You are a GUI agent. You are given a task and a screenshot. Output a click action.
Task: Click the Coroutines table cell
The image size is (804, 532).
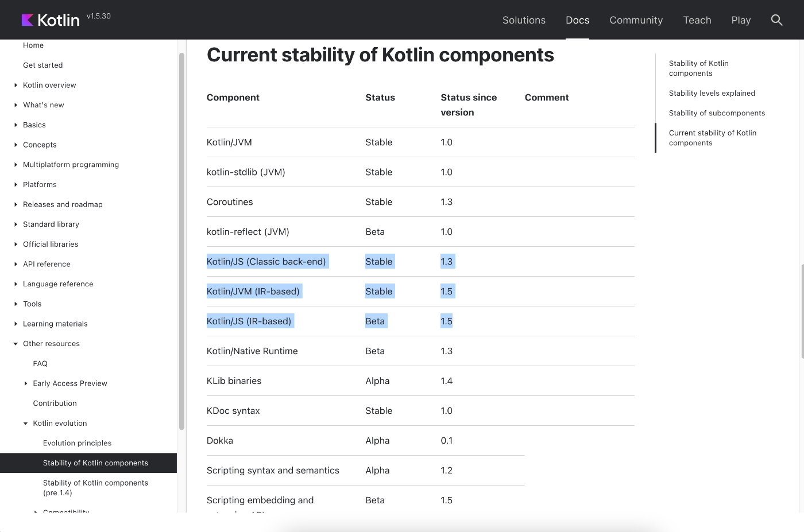230,202
